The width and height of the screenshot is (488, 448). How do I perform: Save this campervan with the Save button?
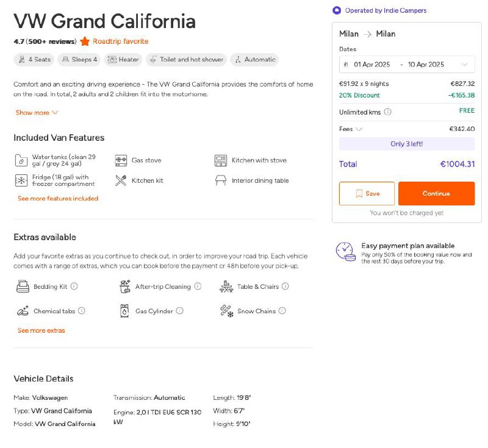pyautogui.click(x=367, y=193)
